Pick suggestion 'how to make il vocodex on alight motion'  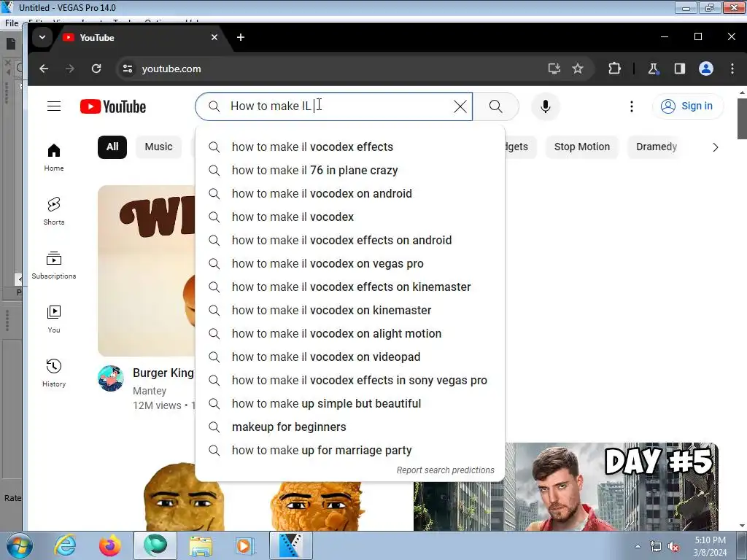click(349, 333)
